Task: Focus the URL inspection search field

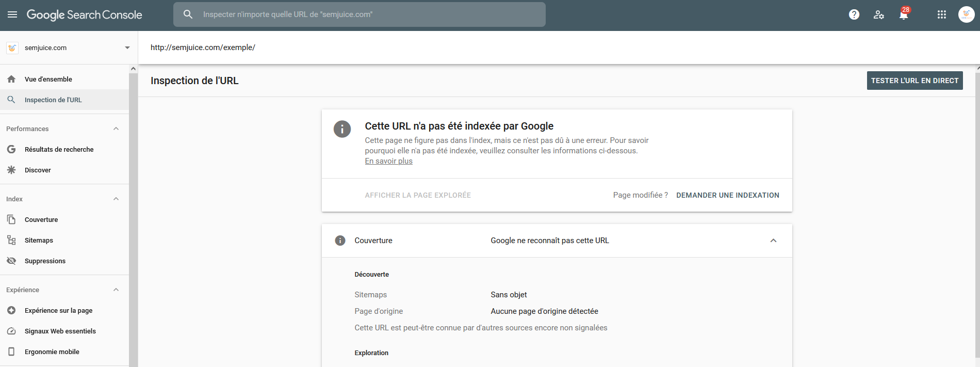Action: pyautogui.click(x=360, y=14)
